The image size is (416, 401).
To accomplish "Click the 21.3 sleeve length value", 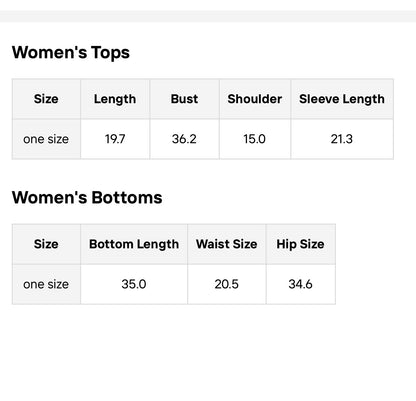I will pos(342,139).
